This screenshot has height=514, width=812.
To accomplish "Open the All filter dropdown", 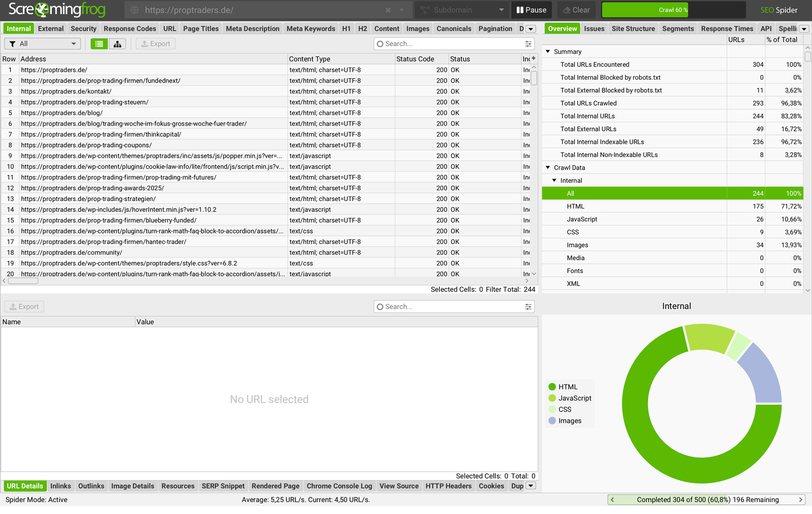I will 43,44.
